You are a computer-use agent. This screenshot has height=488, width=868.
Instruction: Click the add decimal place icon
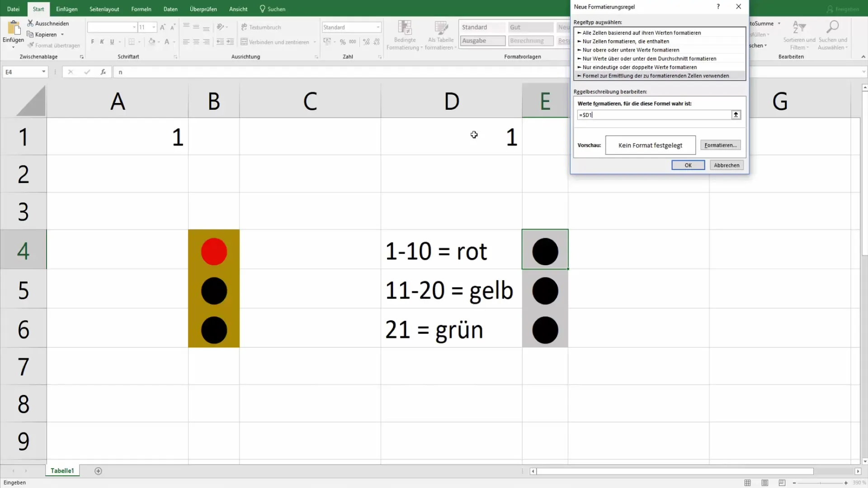tap(366, 42)
